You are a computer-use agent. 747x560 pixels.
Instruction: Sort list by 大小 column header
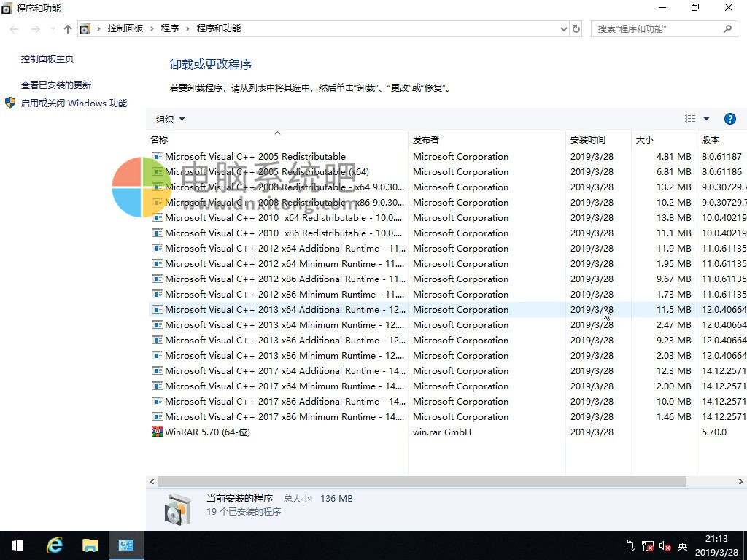point(664,139)
